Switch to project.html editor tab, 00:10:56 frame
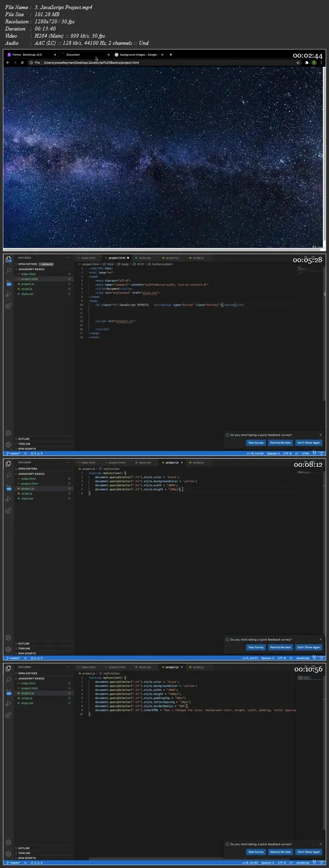This screenshot has height=868, width=329. [x=117, y=667]
